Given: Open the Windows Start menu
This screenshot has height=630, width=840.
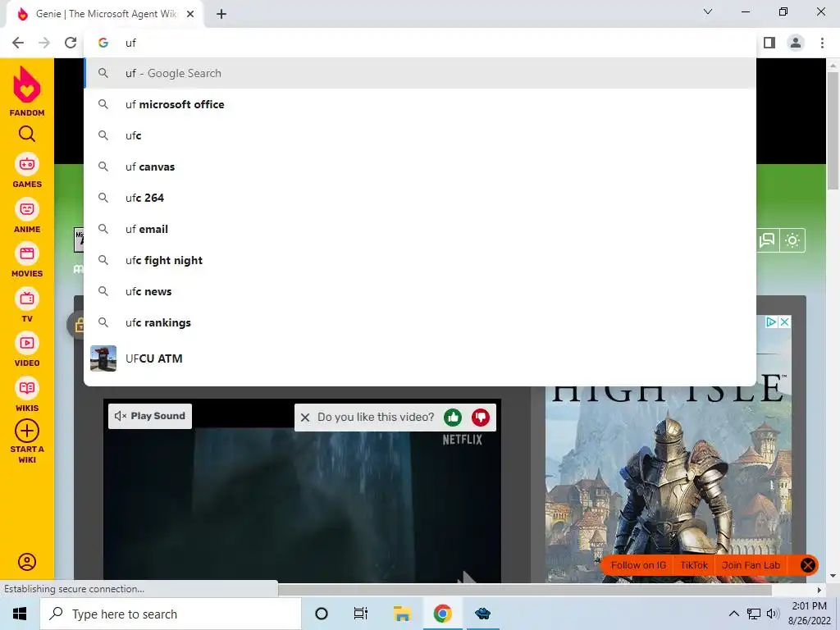Looking at the screenshot, I should click(x=20, y=614).
